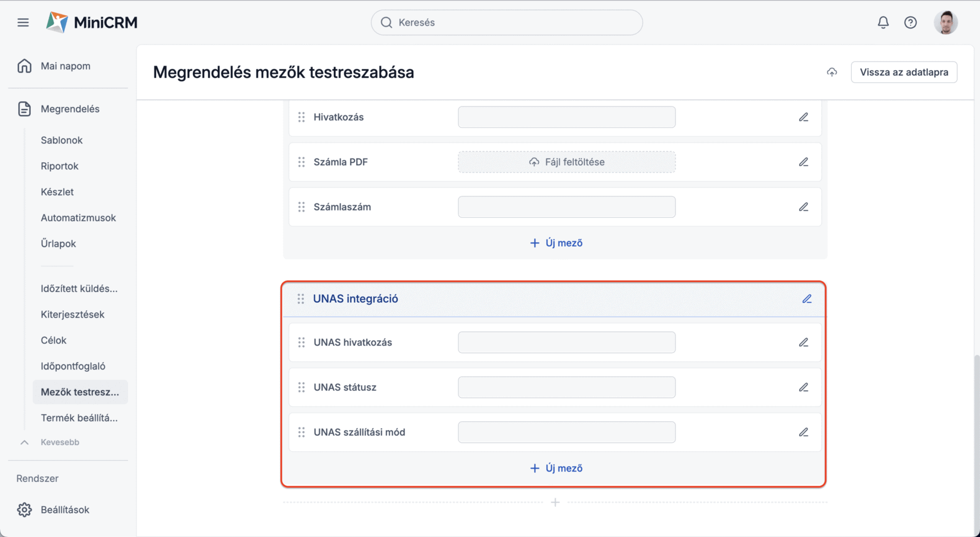
Task: Grab the drag handle of UNAS szállítási mód row
Action: click(302, 432)
